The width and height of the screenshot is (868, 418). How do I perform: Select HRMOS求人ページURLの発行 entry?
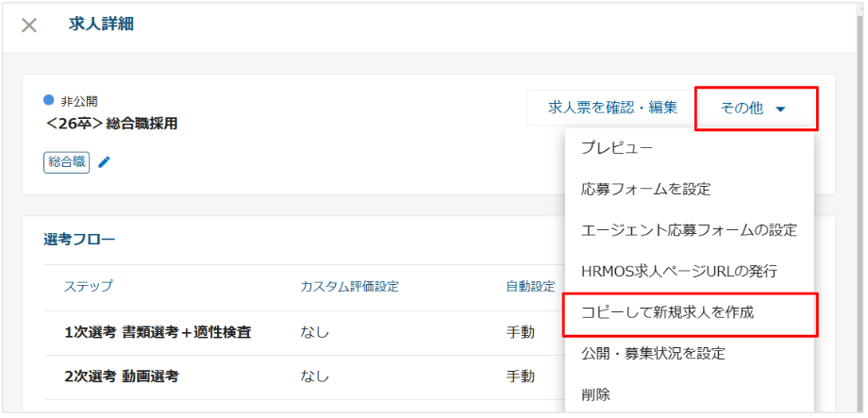(678, 271)
